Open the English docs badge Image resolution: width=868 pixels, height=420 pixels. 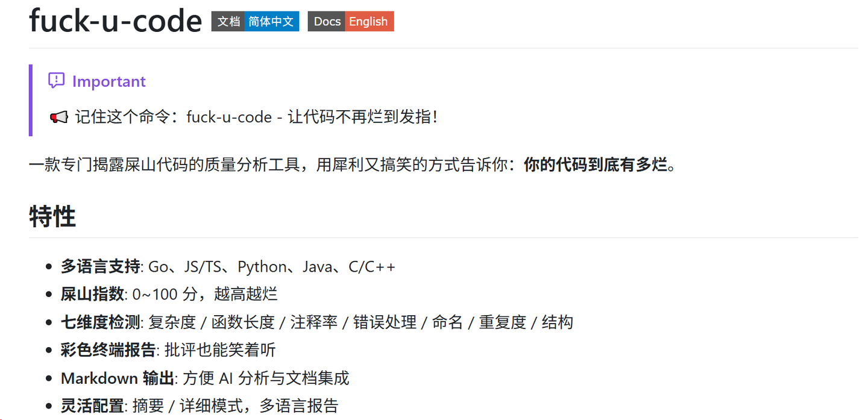pyautogui.click(x=368, y=22)
